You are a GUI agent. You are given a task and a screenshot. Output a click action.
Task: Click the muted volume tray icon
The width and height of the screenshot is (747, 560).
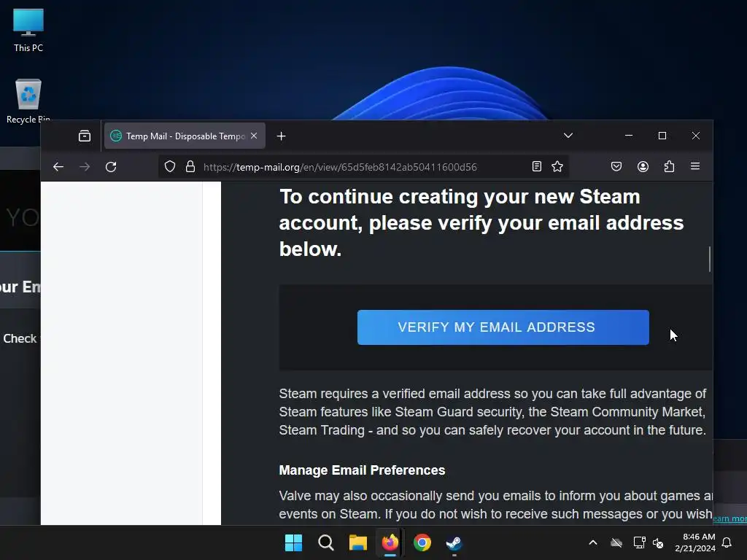tap(658, 542)
